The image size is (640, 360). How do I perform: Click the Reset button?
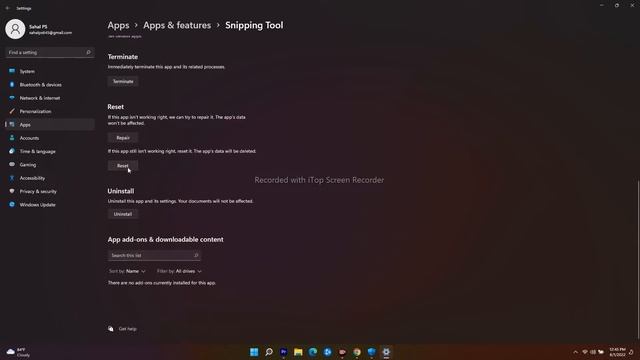(123, 166)
